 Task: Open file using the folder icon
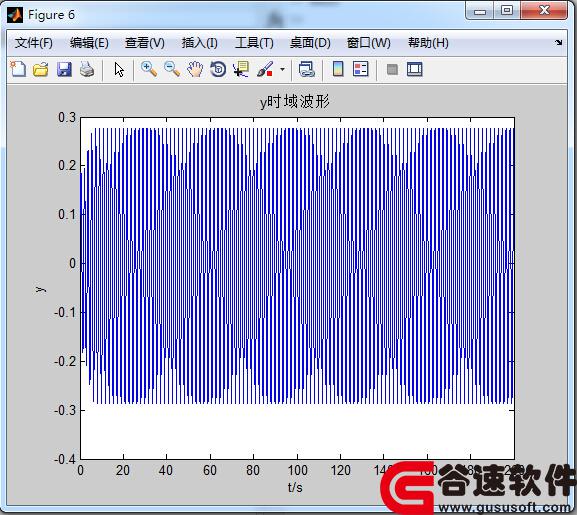[41, 69]
